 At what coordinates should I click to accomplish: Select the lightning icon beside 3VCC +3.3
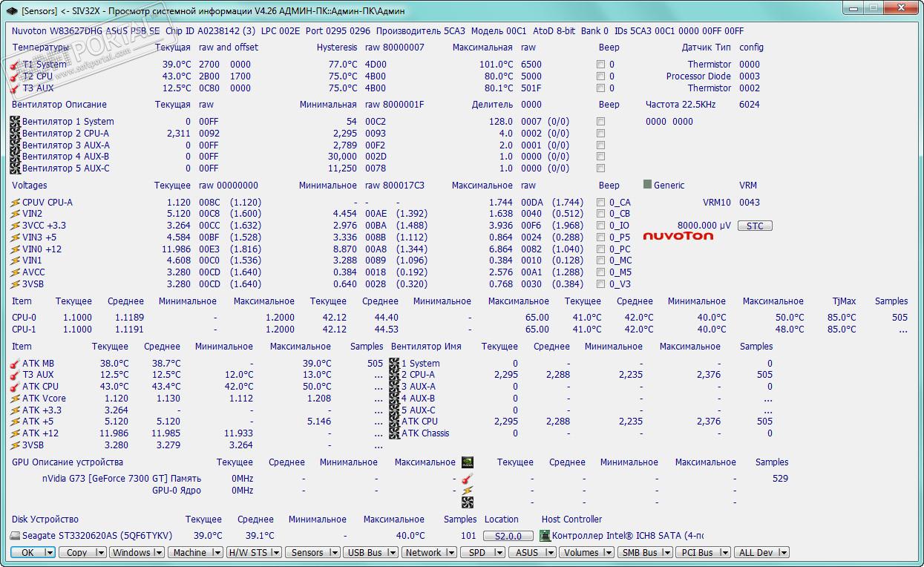(16, 226)
